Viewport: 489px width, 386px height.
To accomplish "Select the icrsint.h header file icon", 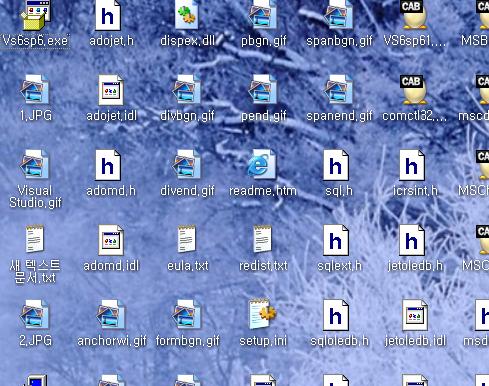I will click(x=412, y=165).
